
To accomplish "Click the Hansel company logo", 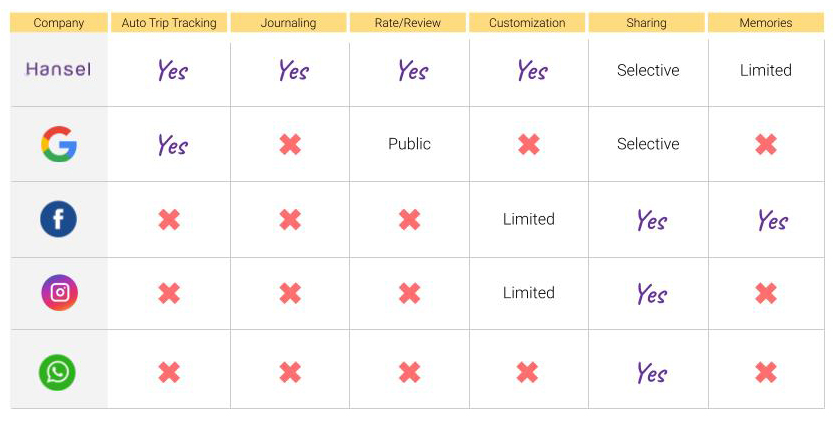I will 58,69.
